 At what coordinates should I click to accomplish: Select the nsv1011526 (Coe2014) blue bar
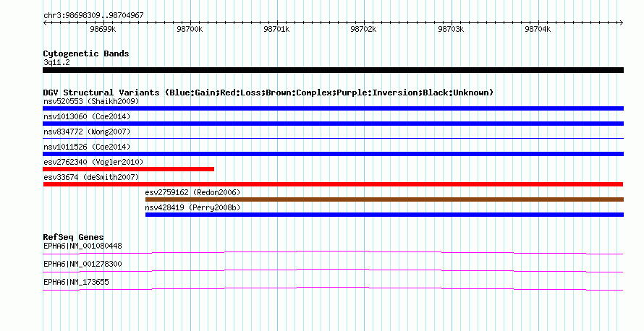click(333, 154)
